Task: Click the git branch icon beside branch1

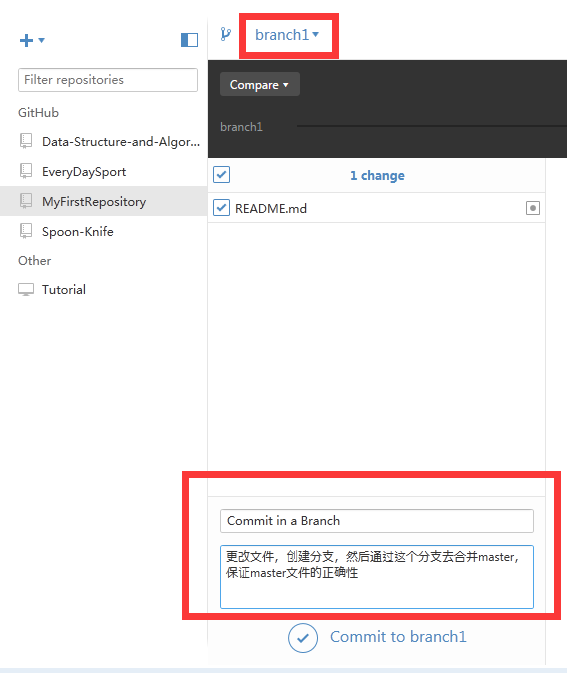Action: point(226,34)
